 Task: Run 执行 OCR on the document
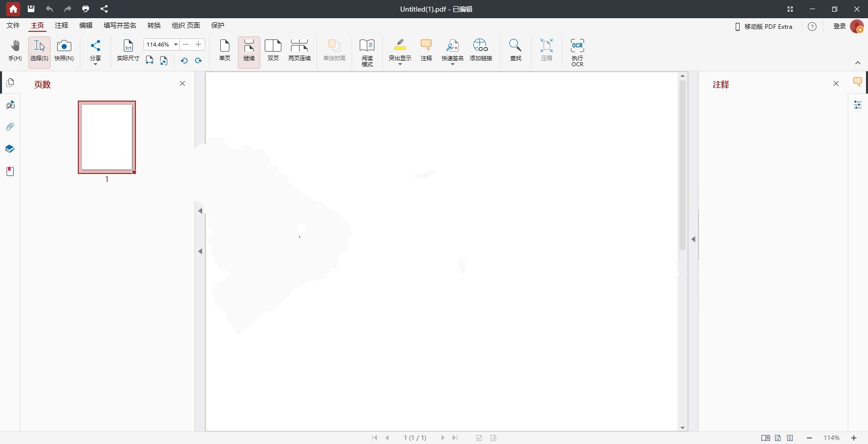pos(577,53)
